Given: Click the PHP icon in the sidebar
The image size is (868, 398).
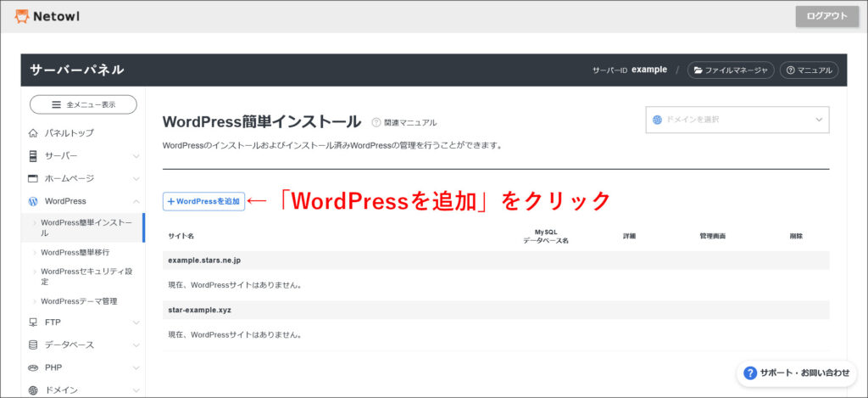Looking at the screenshot, I should pyautogui.click(x=33, y=367).
